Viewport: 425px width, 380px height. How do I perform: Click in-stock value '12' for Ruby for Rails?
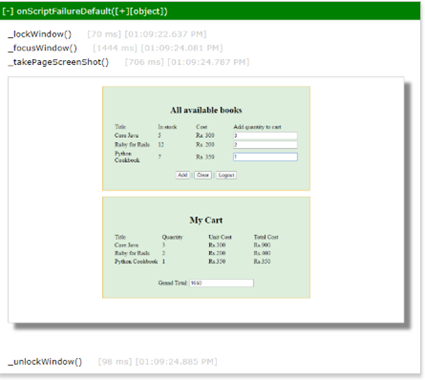[161, 144]
